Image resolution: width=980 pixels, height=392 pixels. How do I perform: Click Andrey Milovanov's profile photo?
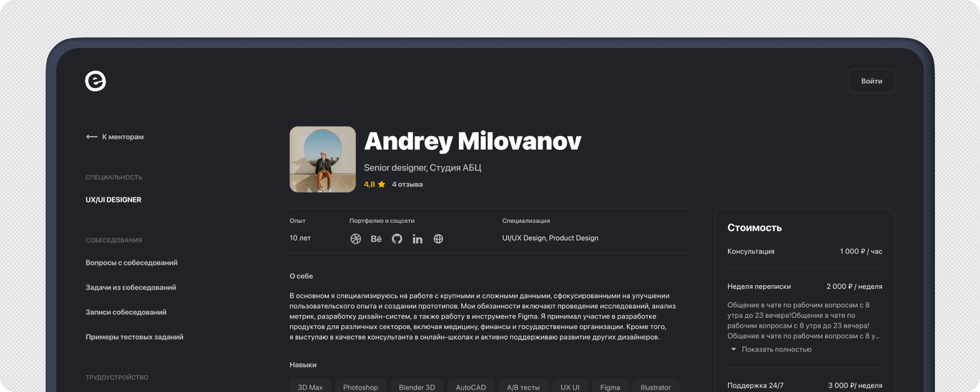tap(322, 159)
